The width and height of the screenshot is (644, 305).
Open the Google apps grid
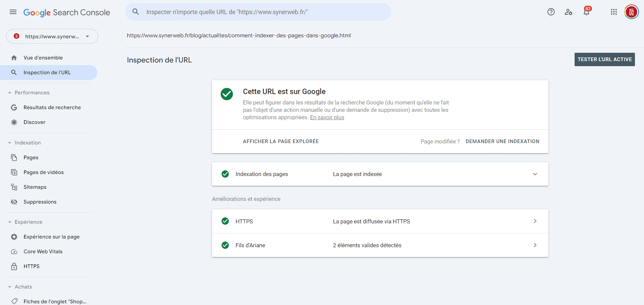tap(614, 12)
